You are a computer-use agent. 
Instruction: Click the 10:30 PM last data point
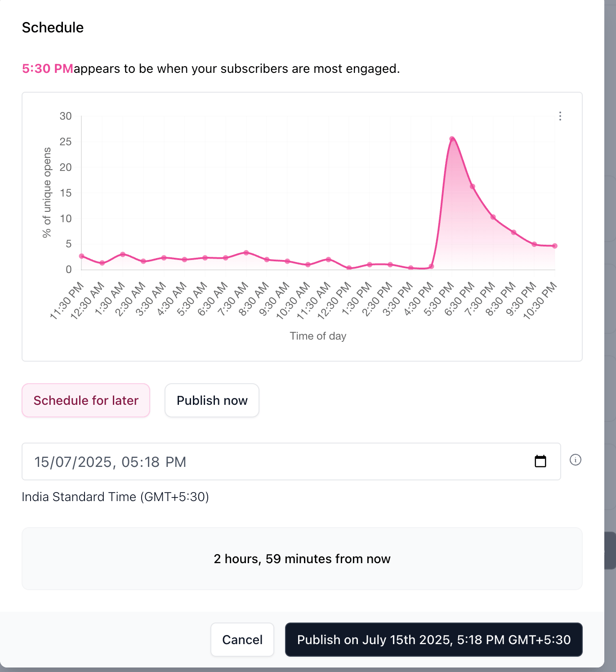555,246
